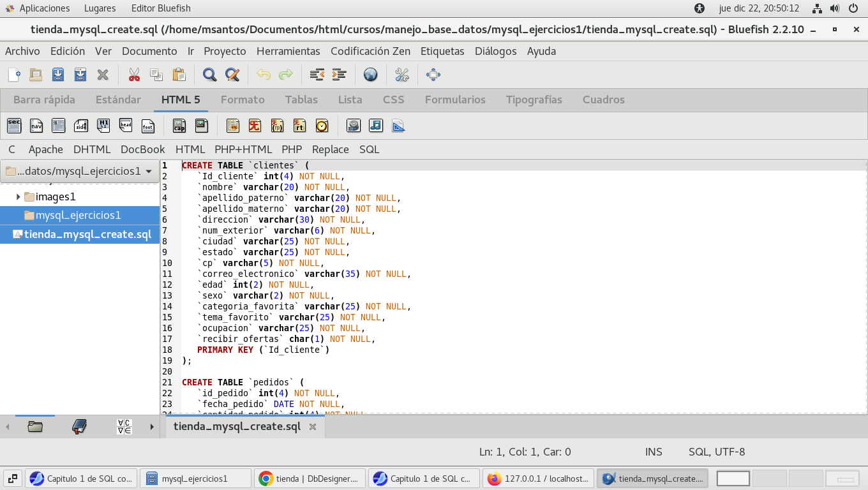Click the Redo green arrow
Screen dimensions: 868x490
(285, 75)
